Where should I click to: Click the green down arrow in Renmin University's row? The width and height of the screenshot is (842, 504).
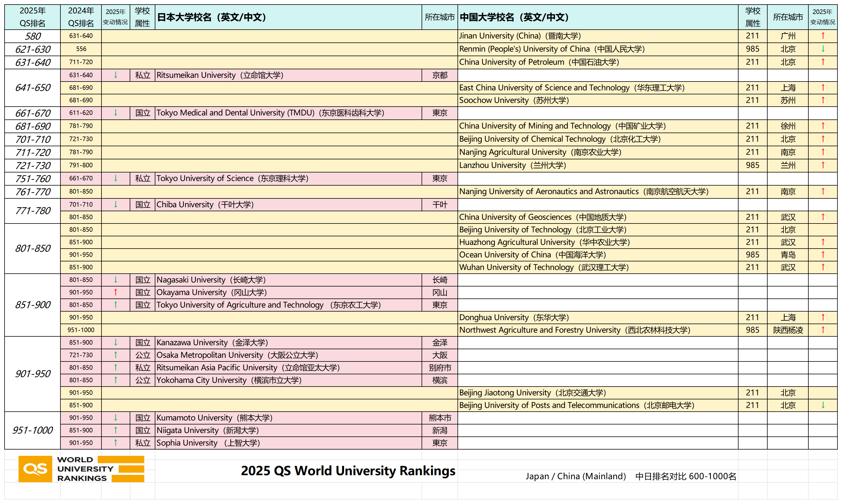point(823,49)
